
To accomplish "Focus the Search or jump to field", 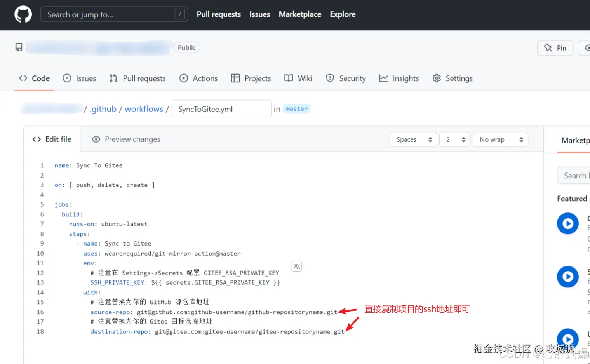I will (x=114, y=14).
